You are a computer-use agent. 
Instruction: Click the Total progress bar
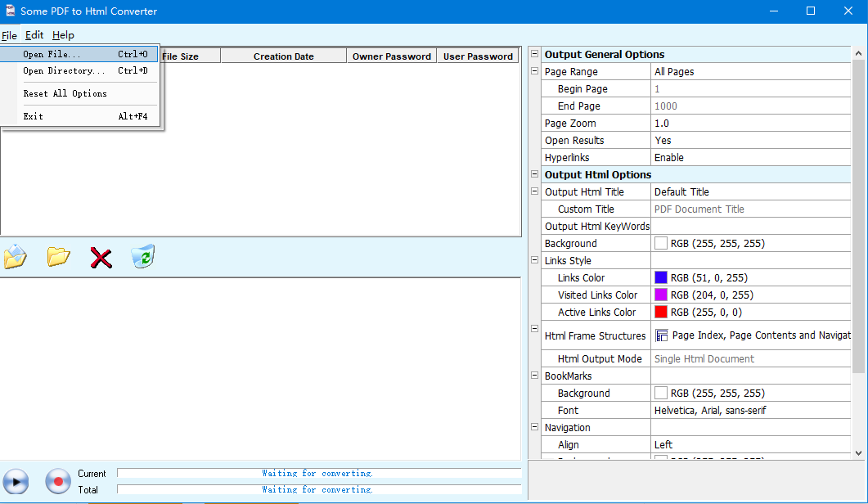[x=319, y=489]
